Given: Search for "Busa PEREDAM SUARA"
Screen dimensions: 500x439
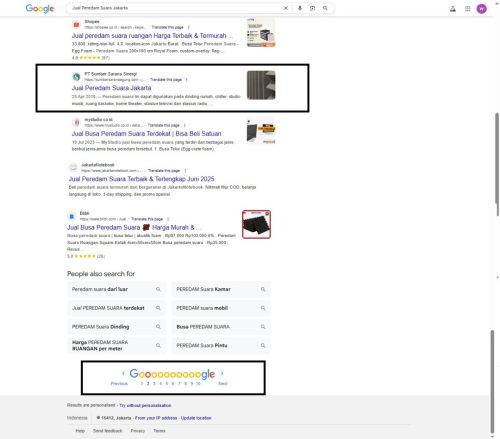Looking at the screenshot, I should pyautogui.click(x=221, y=327).
